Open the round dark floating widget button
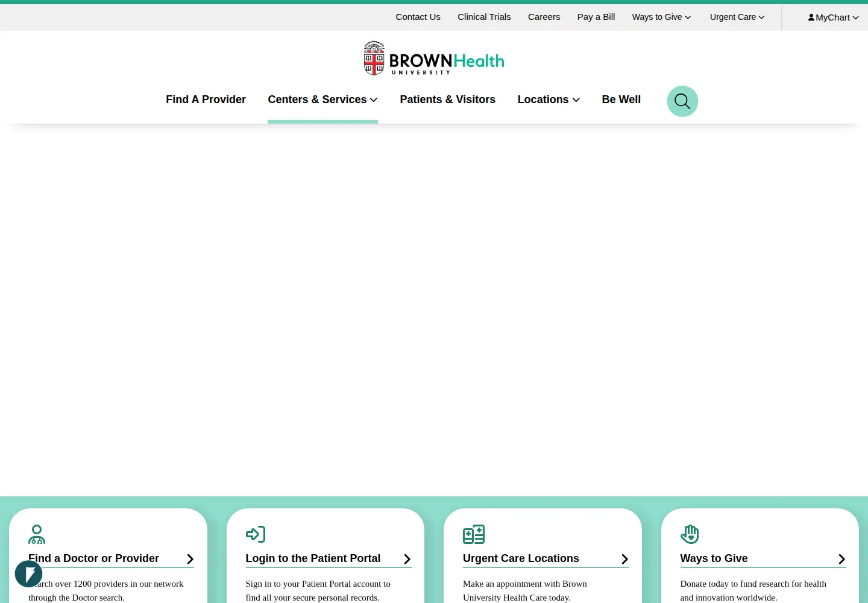 pos(29,573)
